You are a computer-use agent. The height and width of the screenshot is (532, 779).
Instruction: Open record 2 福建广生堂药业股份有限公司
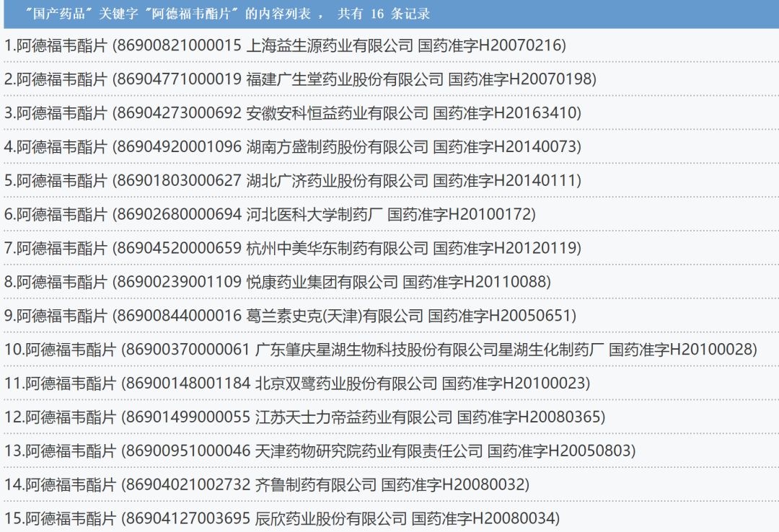[301, 79]
